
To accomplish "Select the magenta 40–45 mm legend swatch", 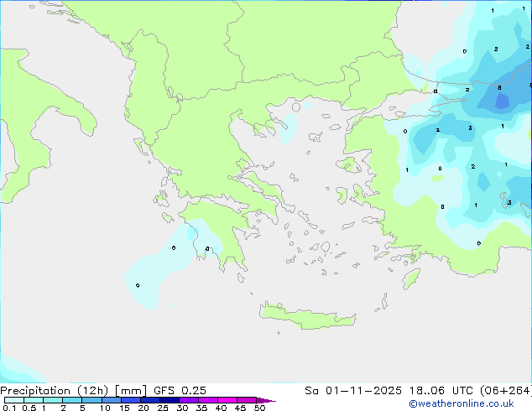I will [227, 400].
